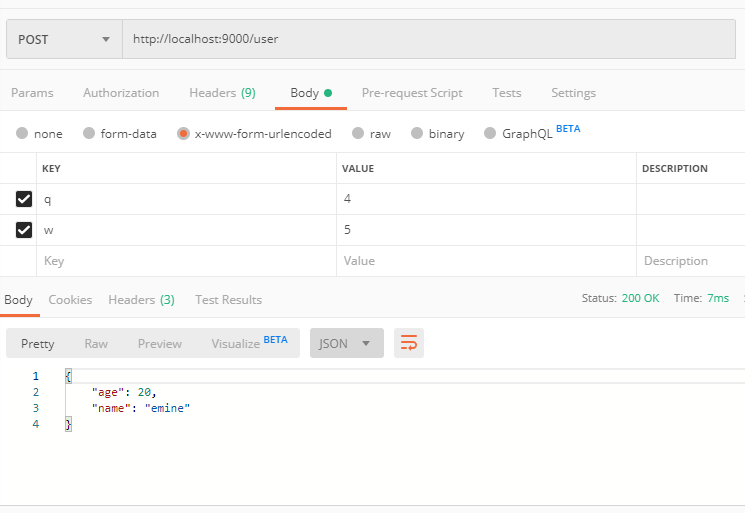Image resolution: width=745 pixels, height=513 pixels.
Task: Click line number 4 in response
Action: (x=36, y=424)
